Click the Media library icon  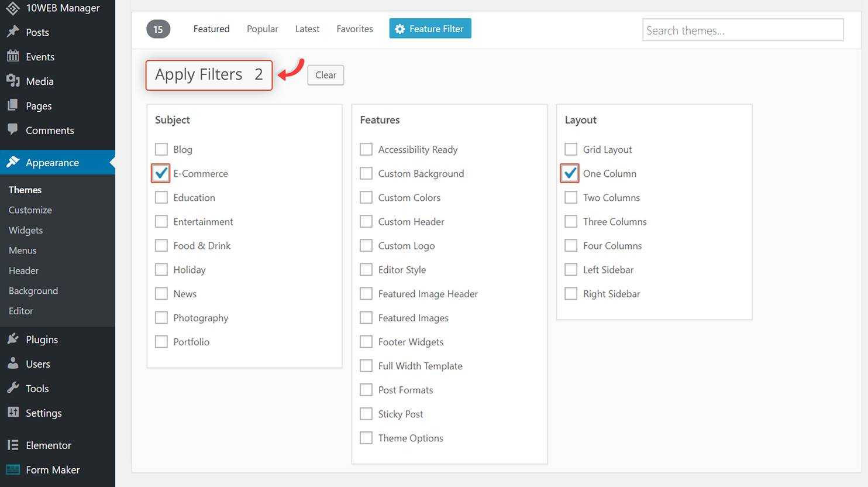click(x=13, y=81)
